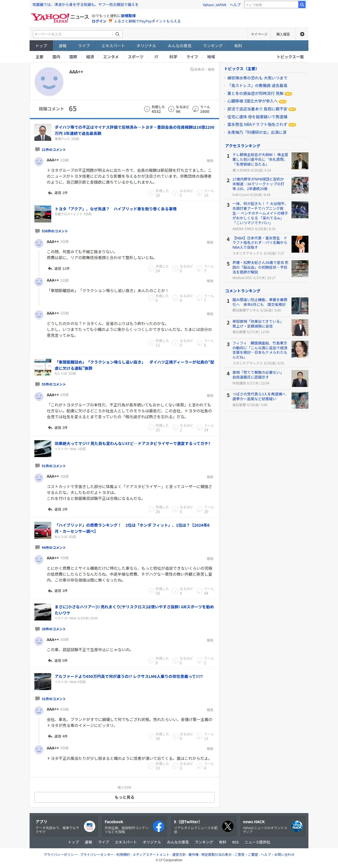The width and height of the screenshot is (338, 868).
Task: Open トヨタ「アクア」、なぜ失速？ article
Action: coord(115,209)
